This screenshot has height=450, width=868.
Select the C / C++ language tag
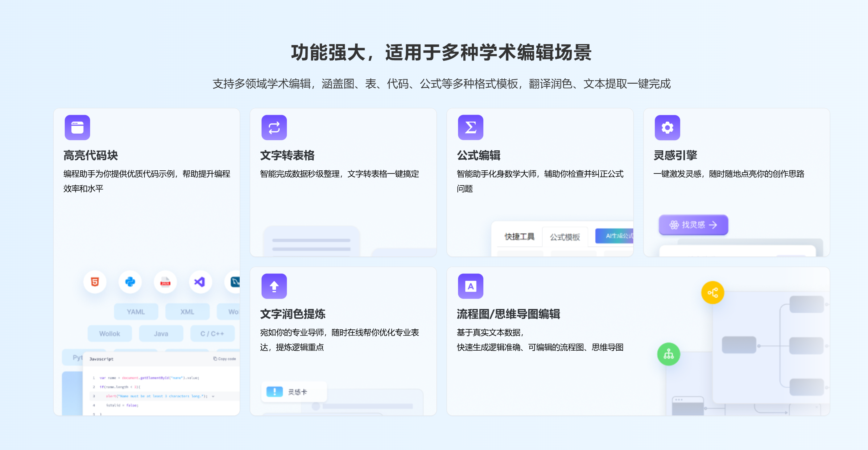pos(212,333)
